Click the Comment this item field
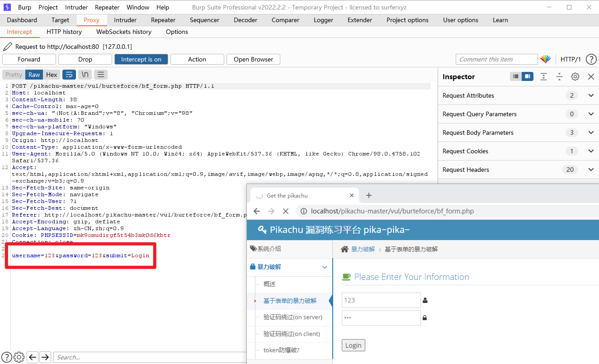The image size is (599, 364). click(496, 59)
